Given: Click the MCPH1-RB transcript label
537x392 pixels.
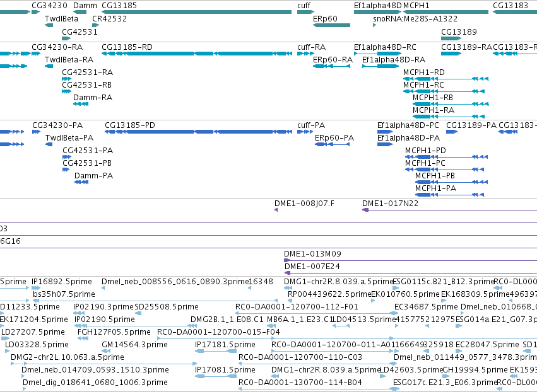Looking at the screenshot, I should (x=433, y=98).
